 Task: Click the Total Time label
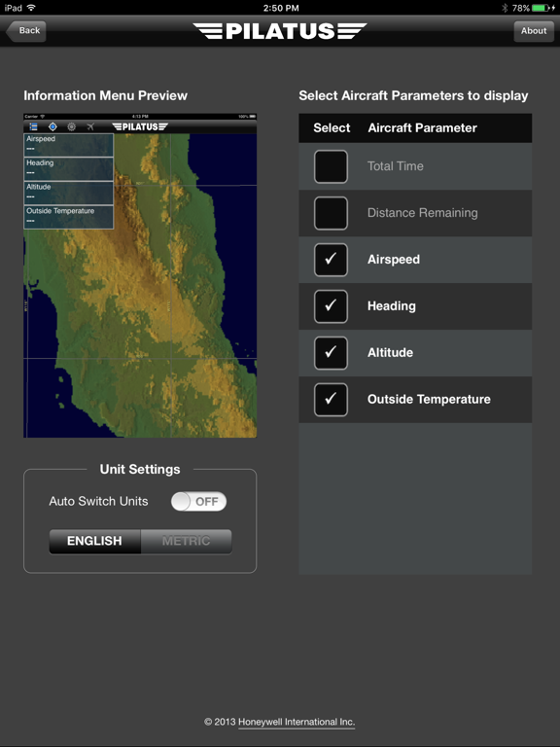tap(396, 166)
